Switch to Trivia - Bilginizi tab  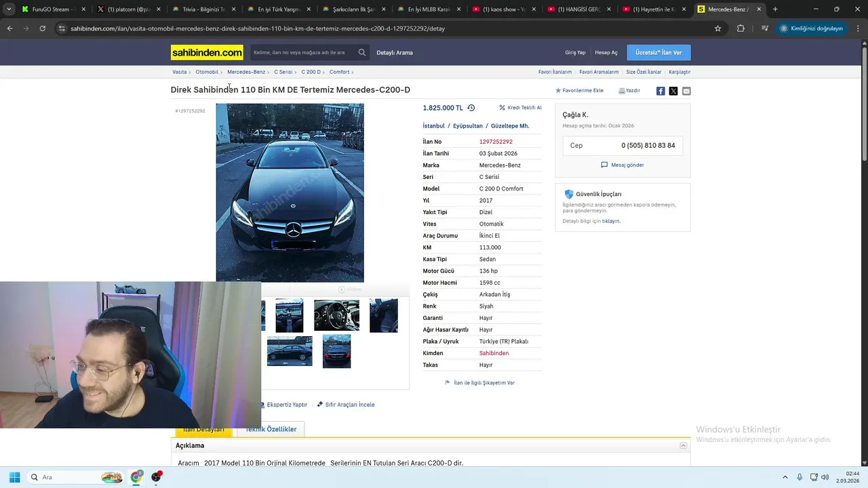pos(203,9)
